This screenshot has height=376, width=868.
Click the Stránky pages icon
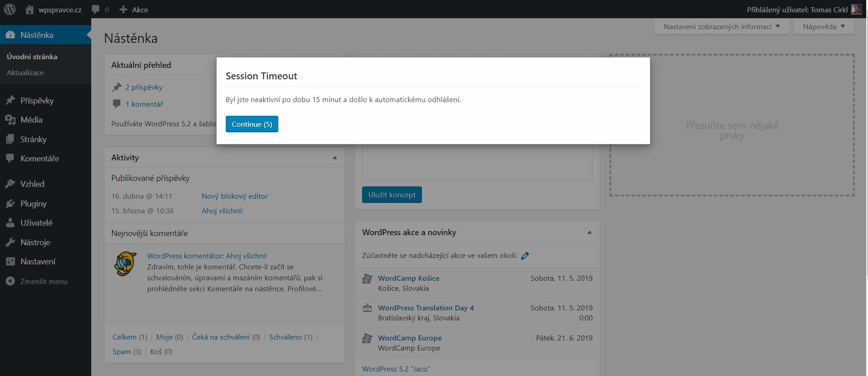pyautogui.click(x=10, y=139)
